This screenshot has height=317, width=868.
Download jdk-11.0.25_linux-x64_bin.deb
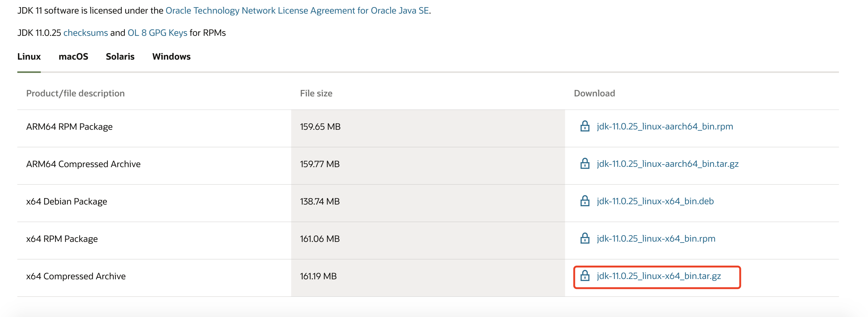click(655, 201)
